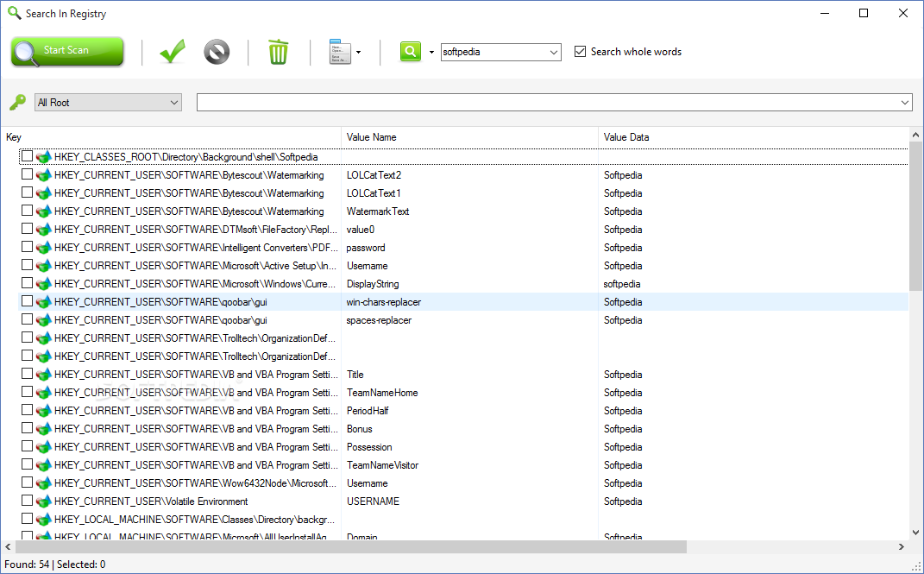Toggle Search whole words checkbox
Screen dimensions: 924x574
(581, 51)
